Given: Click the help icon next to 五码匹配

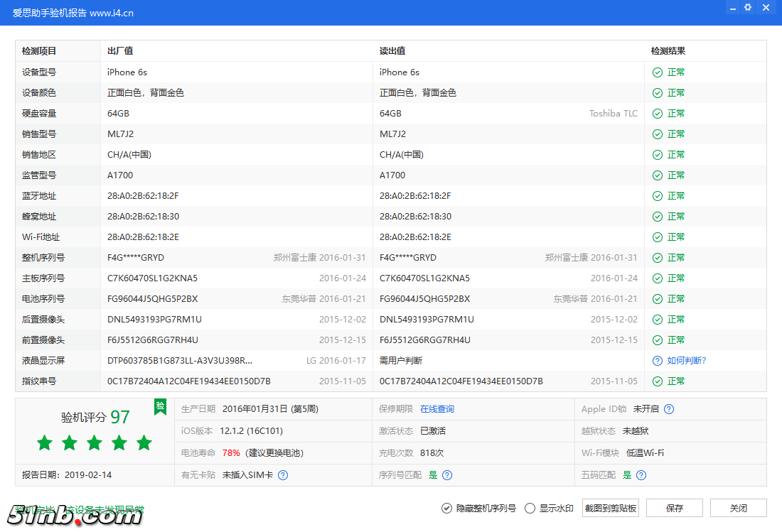Looking at the screenshot, I should (641, 474).
